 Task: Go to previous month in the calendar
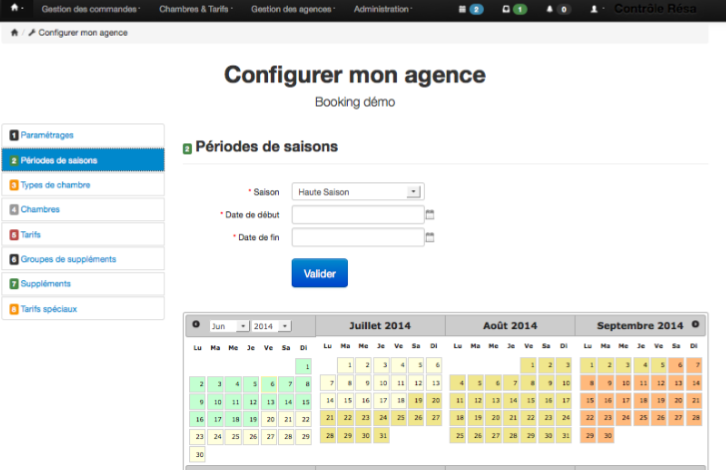pyautogui.click(x=196, y=325)
